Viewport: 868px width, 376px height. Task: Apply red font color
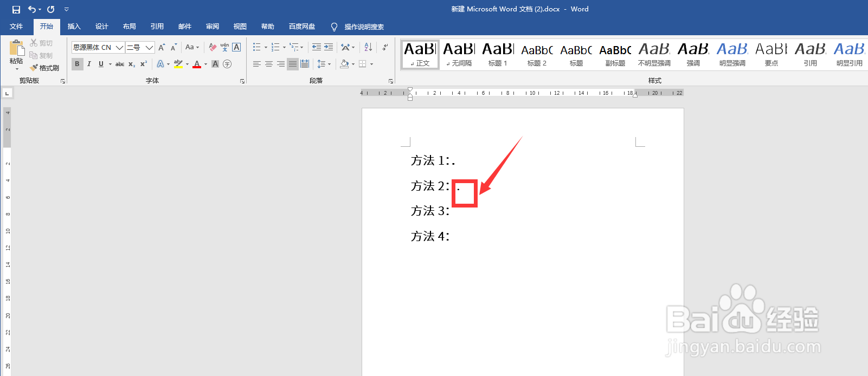(197, 64)
